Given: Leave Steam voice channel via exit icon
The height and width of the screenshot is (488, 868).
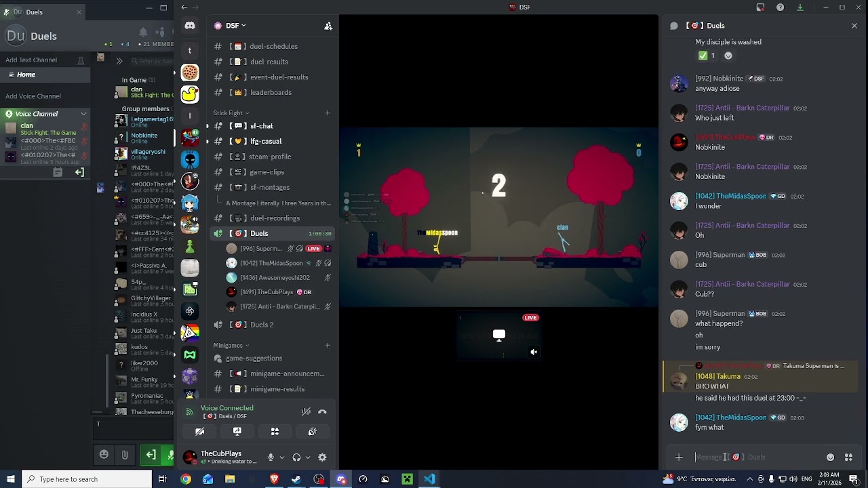Looking at the screenshot, I should coord(79,172).
